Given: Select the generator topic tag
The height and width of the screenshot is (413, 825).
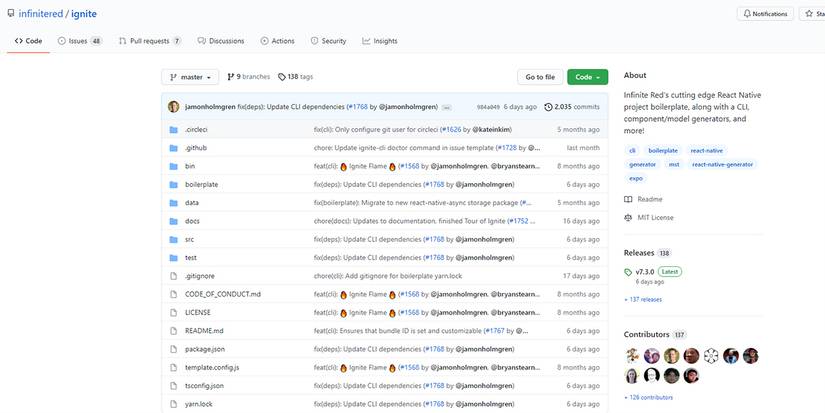Looking at the screenshot, I should click(x=642, y=165).
